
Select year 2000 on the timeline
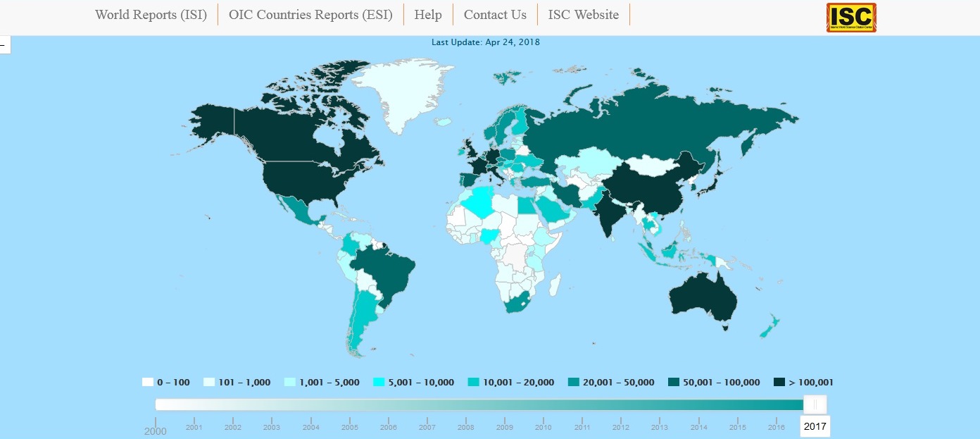pos(156,431)
